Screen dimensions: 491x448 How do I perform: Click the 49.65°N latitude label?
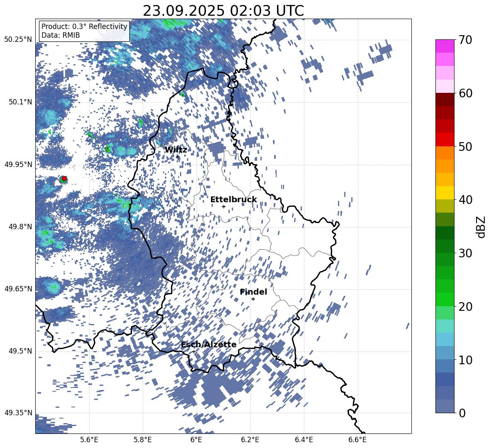tap(18, 288)
